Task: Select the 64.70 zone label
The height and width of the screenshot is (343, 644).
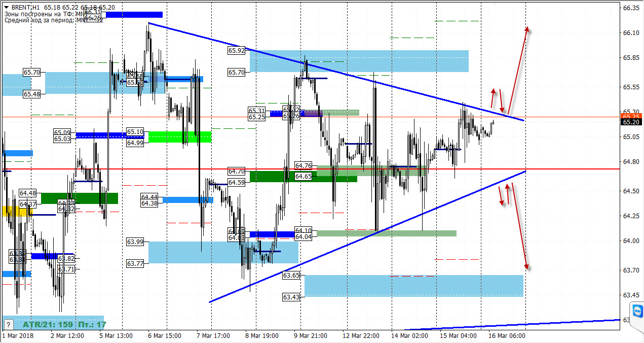Action: tap(237, 171)
